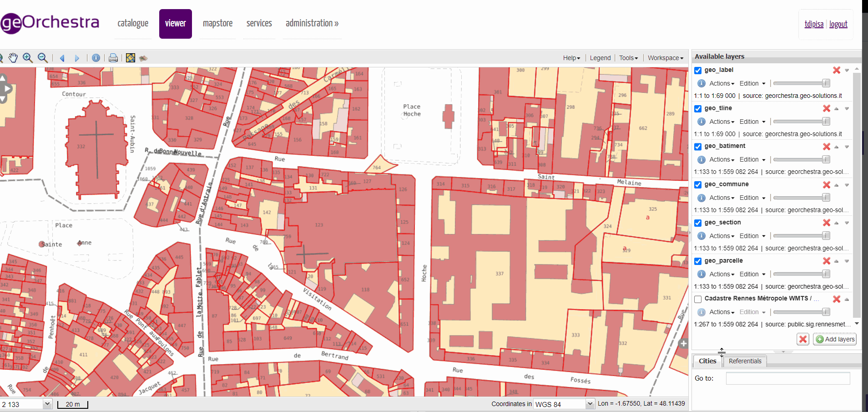The height and width of the screenshot is (412, 868).
Task: Remove the geo_parcelle layer
Action: pos(827,261)
